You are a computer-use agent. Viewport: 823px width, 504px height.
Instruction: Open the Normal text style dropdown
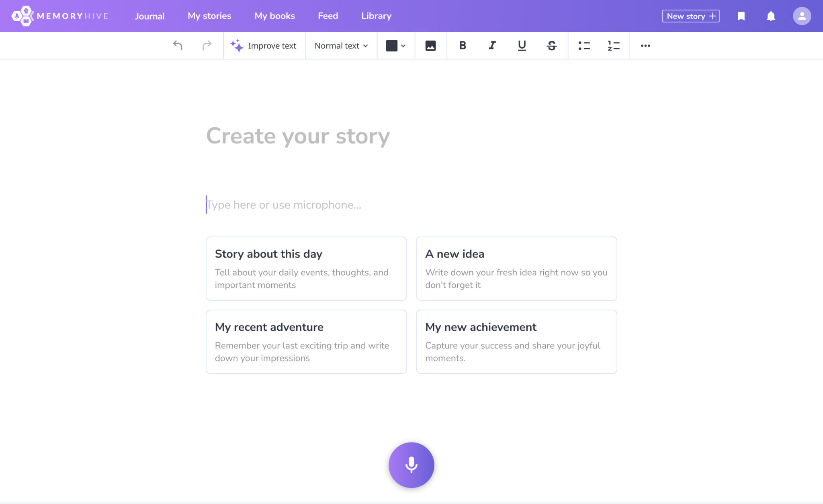pyautogui.click(x=341, y=45)
